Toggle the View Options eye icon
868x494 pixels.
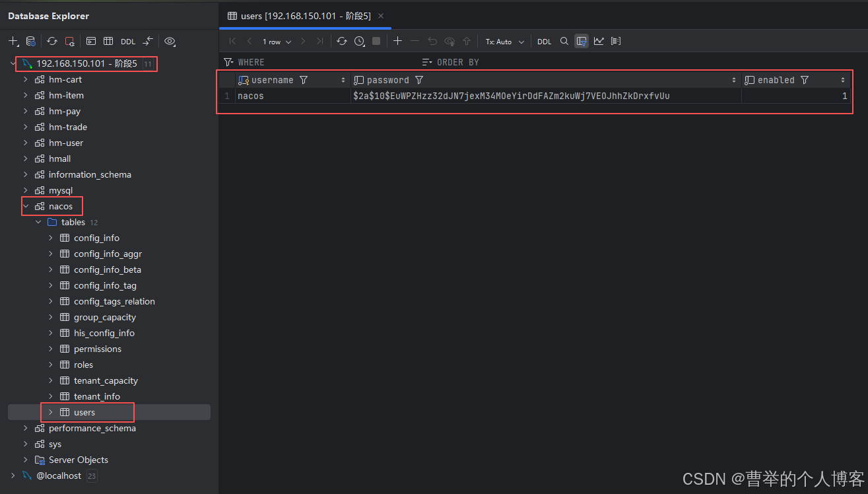pyautogui.click(x=170, y=41)
